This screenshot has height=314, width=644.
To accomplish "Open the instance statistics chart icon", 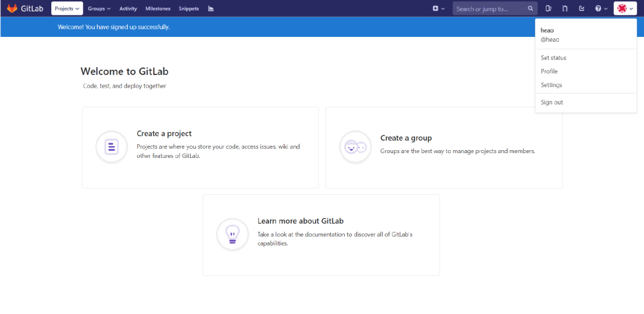I will coord(211,8).
